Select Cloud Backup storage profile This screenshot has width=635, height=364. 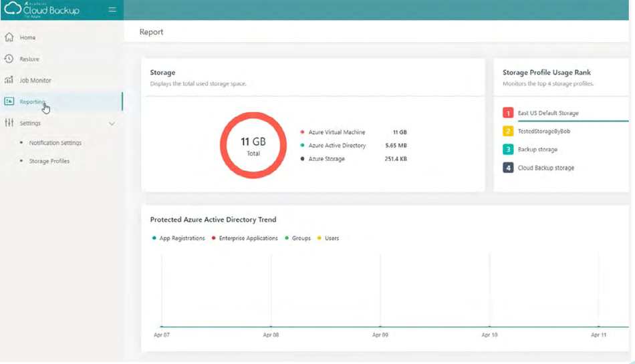546,168
